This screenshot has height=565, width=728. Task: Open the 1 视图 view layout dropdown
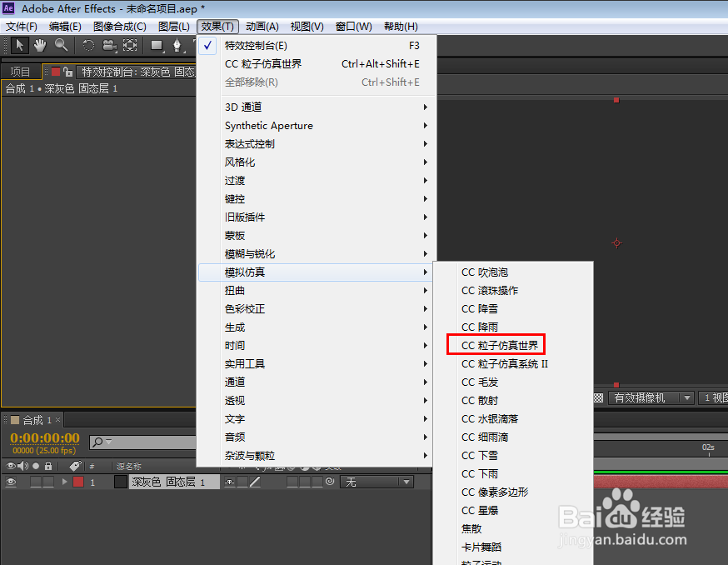tap(714, 397)
